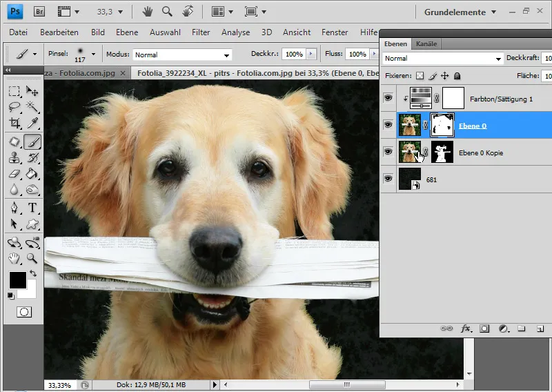
Task: Switch to the Ebenen tab
Action: [395, 44]
